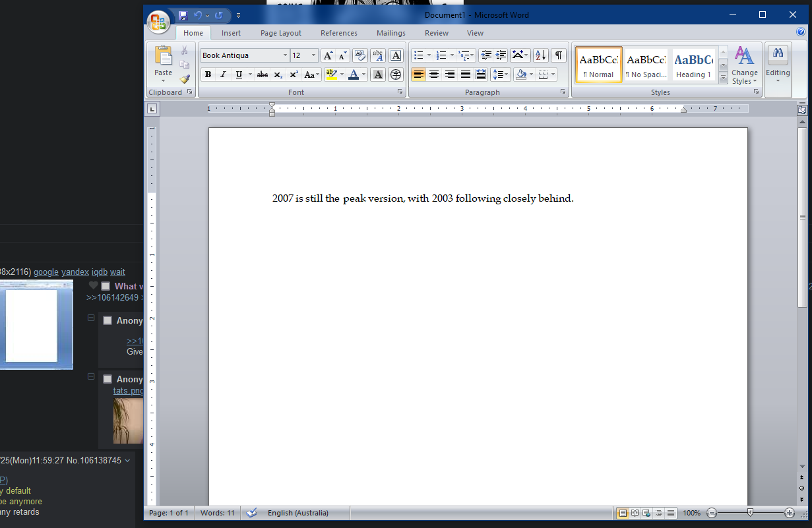812x528 pixels.
Task: Shrink the font size
Action: [342, 56]
